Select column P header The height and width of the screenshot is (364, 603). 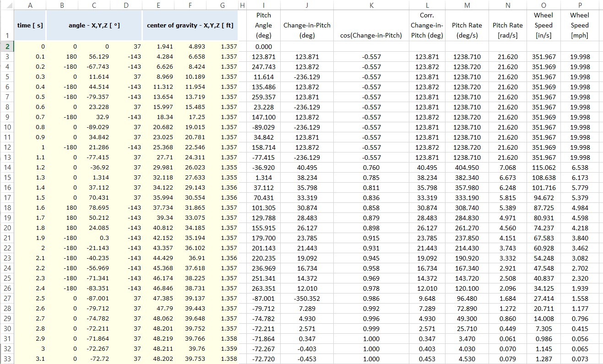579,5
